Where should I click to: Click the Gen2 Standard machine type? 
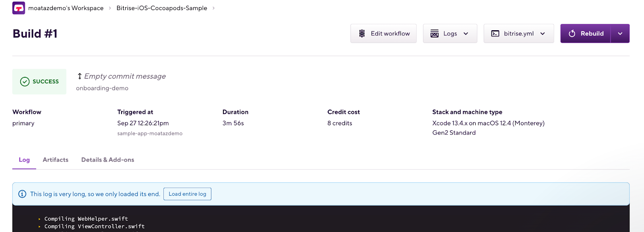click(454, 133)
